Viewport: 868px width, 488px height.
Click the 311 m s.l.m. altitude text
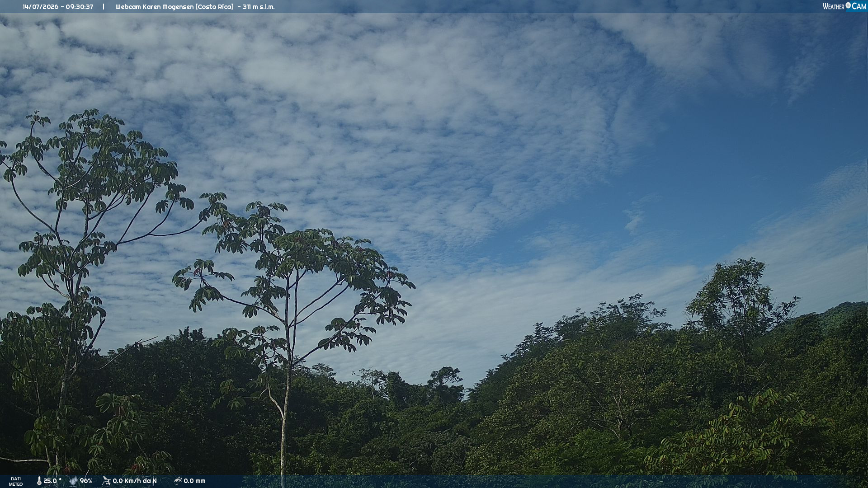259,7
